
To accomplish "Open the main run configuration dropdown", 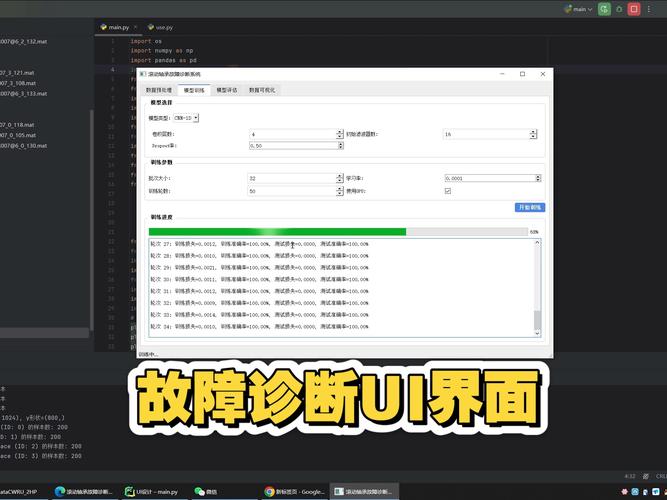I will pyautogui.click(x=578, y=9).
